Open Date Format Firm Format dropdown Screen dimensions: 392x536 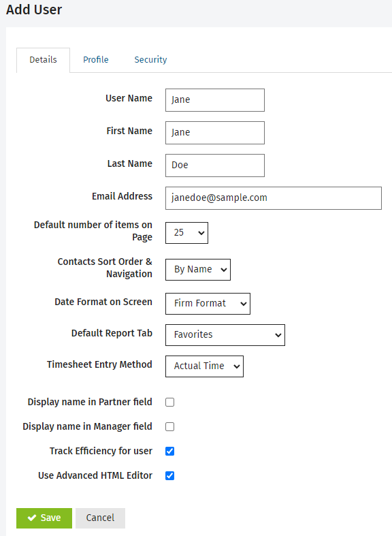tap(208, 304)
